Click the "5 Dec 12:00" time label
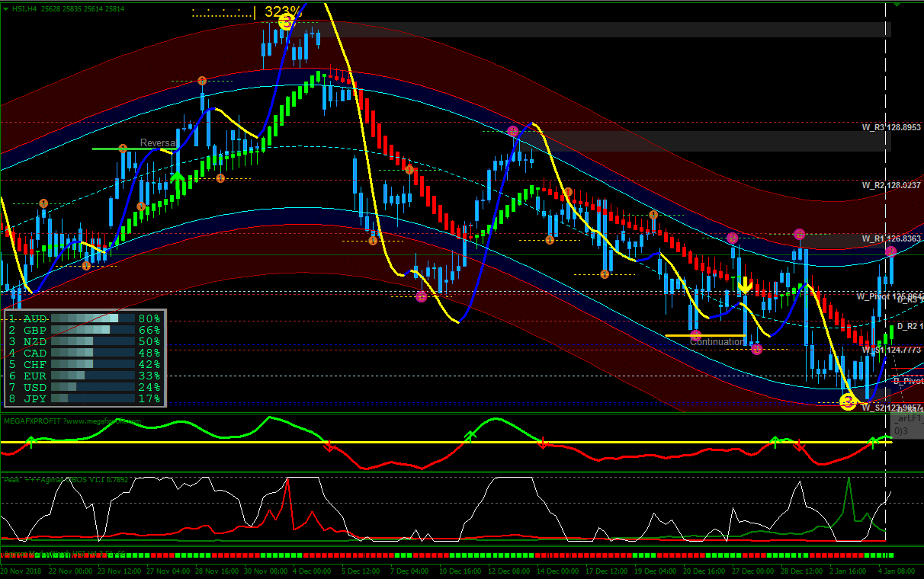 click(x=361, y=571)
